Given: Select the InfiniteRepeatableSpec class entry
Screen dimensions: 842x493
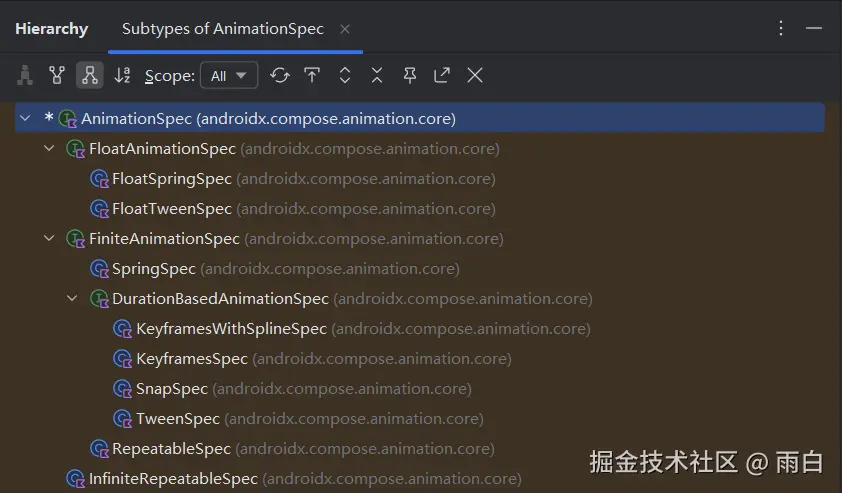Looking at the screenshot, I should click(173, 479).
